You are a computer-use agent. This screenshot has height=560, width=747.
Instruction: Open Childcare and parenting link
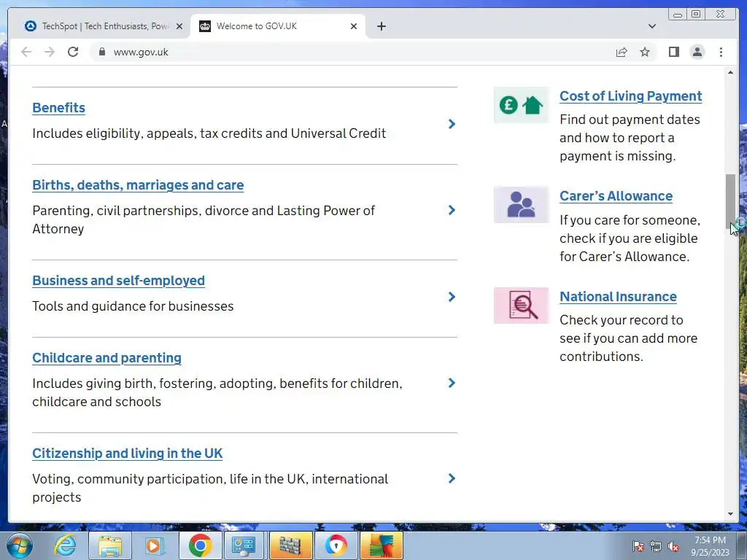(x=107, y=357)
